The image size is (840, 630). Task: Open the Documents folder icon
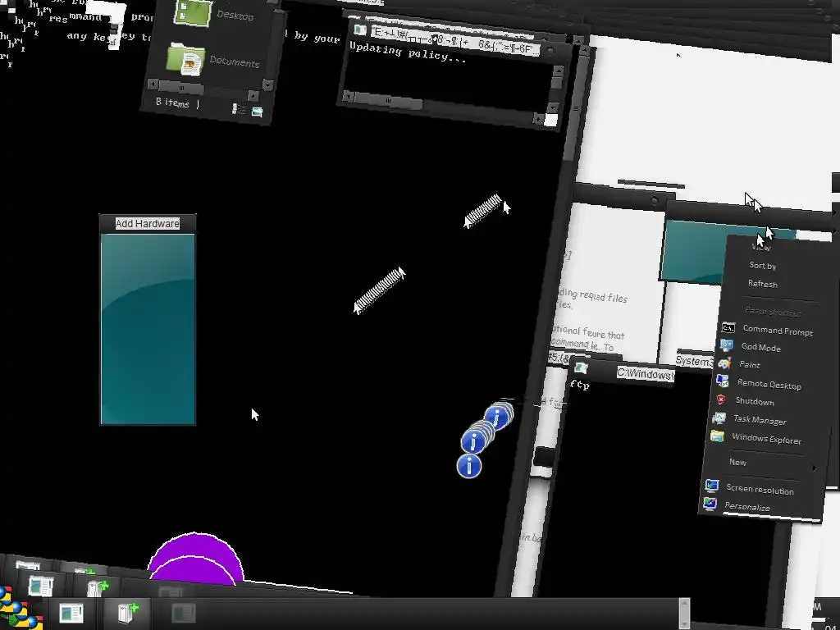pos(185,59)
